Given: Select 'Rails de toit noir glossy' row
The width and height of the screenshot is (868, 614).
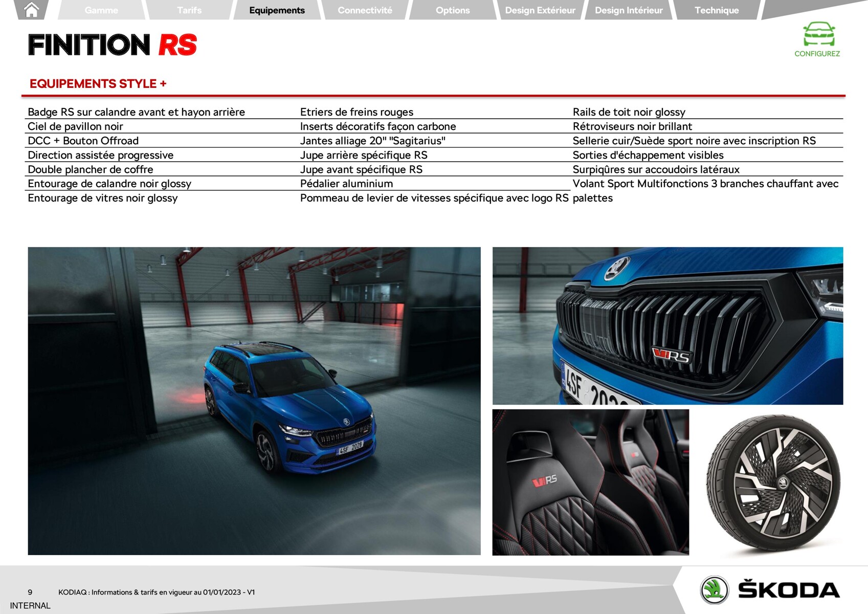Looking at the screenshot, I should [x=629, y=112].
